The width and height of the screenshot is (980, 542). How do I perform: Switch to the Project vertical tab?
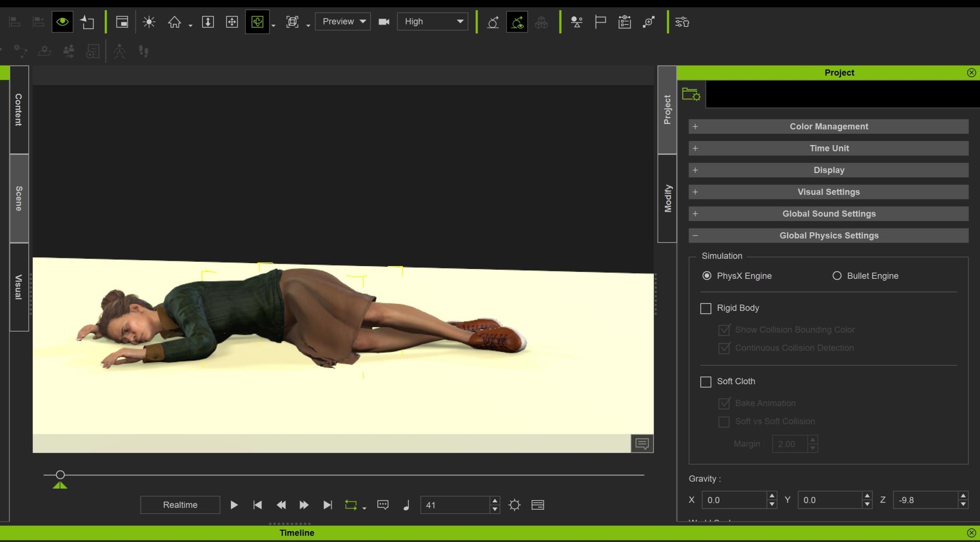coord(667,110)
